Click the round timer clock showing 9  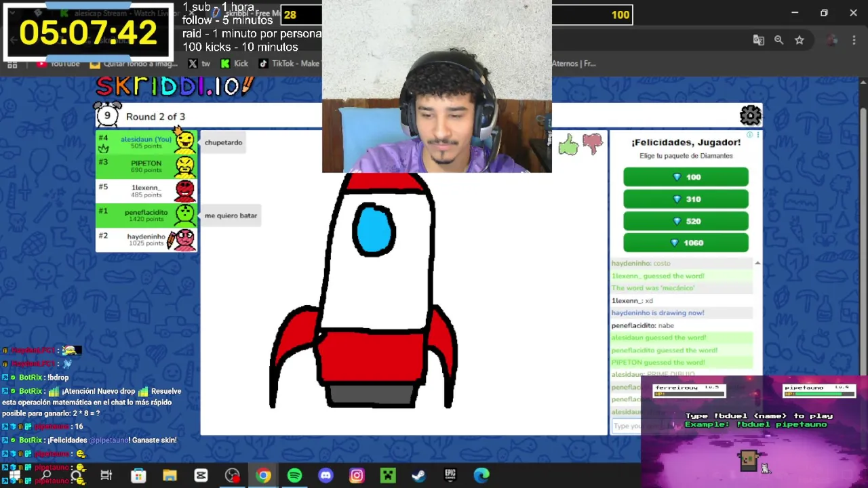tap(107, 115)
